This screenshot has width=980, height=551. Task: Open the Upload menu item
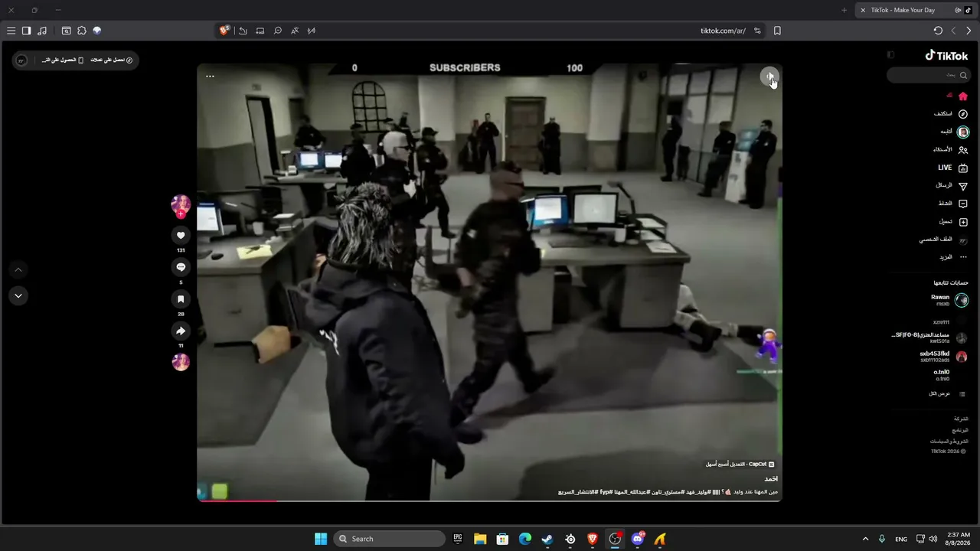pyautogui.click(x=953, y=222)
